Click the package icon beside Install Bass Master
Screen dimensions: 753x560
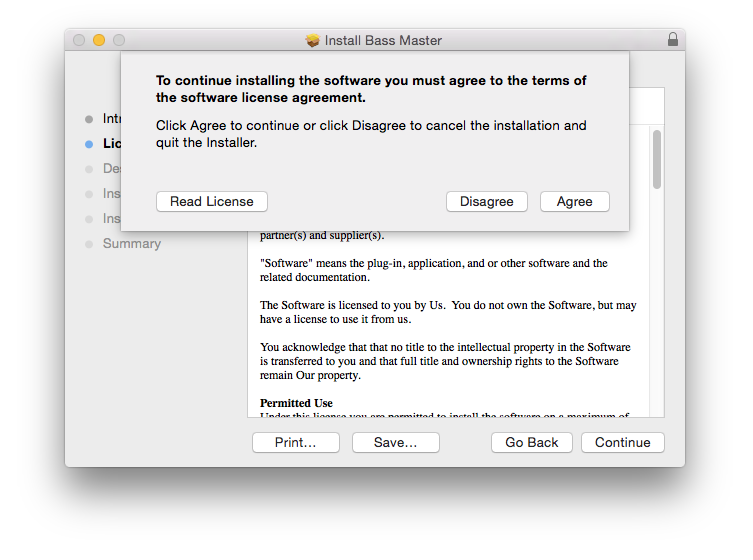pos(313,40)
